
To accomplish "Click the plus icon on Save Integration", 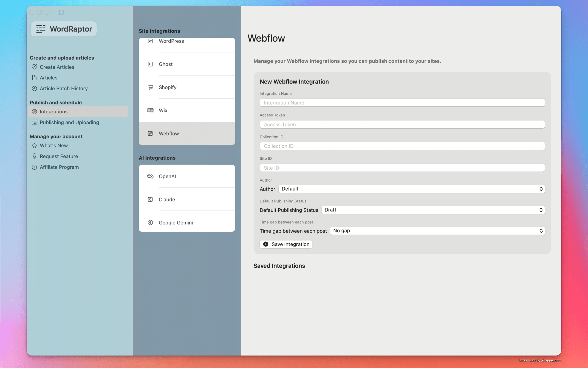I will tap(266, 244).
